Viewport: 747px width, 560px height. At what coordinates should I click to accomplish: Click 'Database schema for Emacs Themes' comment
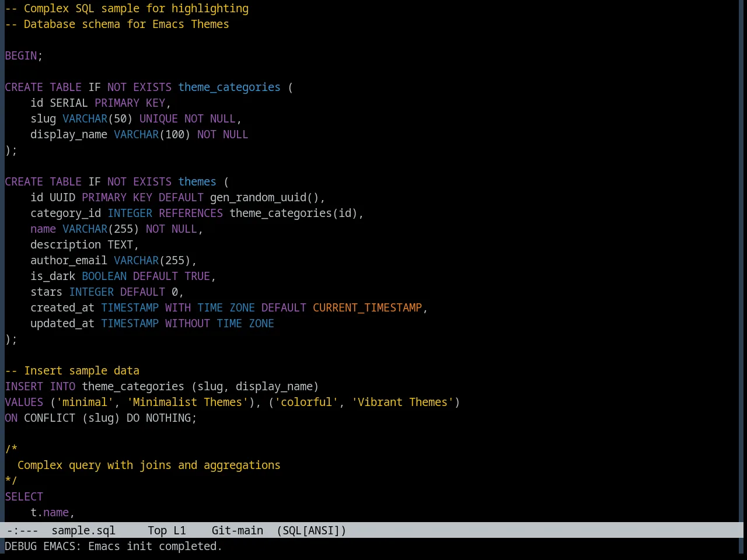coord(117,24)
